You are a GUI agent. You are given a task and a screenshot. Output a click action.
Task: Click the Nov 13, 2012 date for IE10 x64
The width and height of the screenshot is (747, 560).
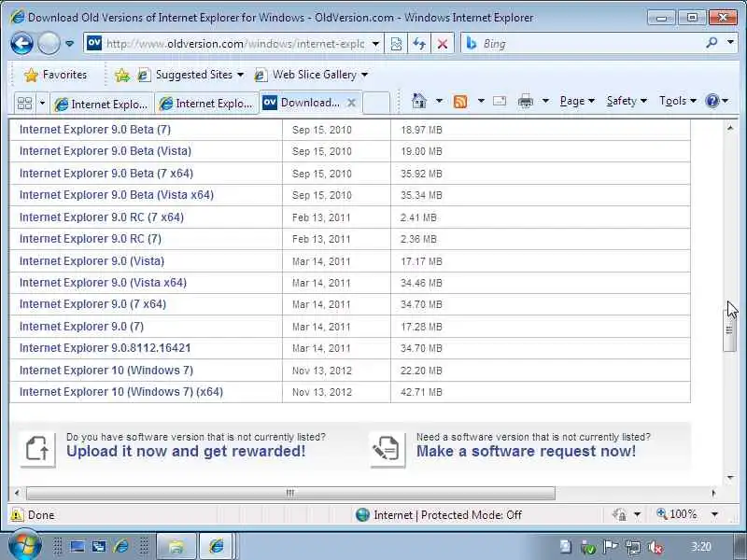click(x=321, y=392)
